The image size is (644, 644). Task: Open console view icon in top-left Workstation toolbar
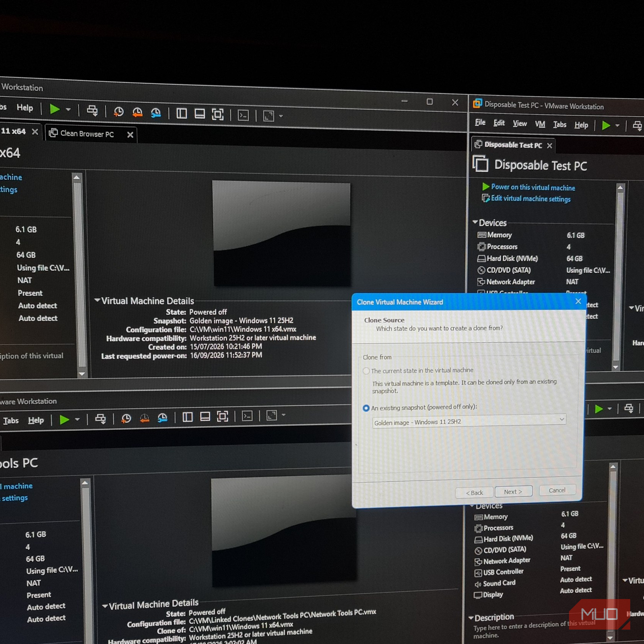pyautogui.click(x=244, y=116)
